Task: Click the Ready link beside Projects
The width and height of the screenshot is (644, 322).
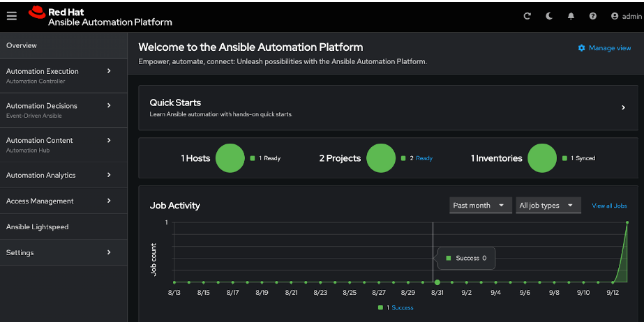Action: 424,158
